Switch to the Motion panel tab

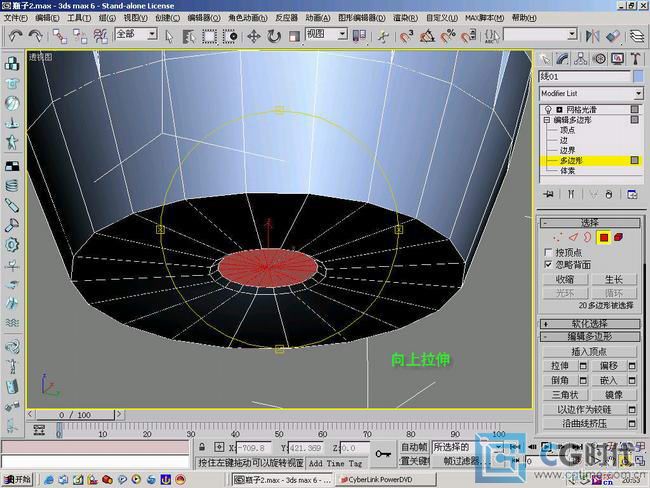click(x=599, y=59)
